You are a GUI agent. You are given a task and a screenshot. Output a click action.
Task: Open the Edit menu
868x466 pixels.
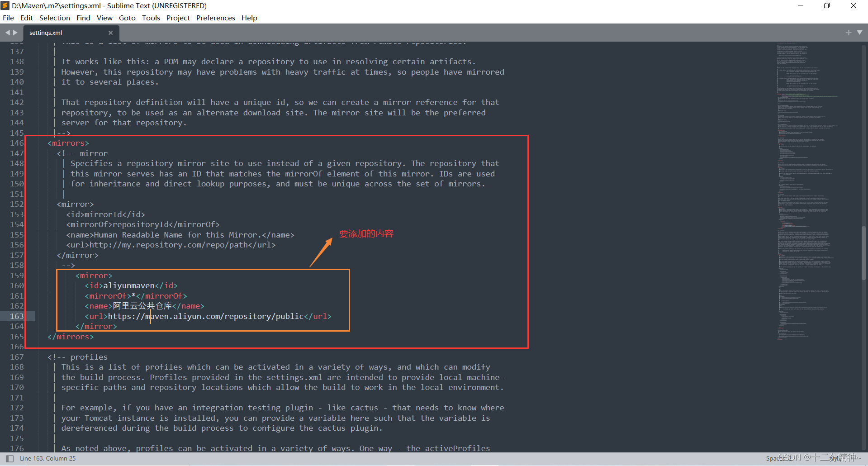point(27,18)
